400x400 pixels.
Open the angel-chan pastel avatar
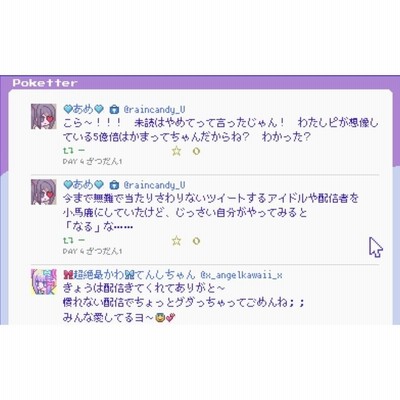44,282
